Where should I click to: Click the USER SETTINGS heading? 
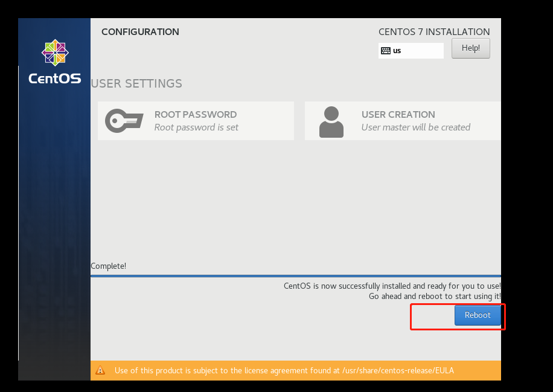click(136, 83)
